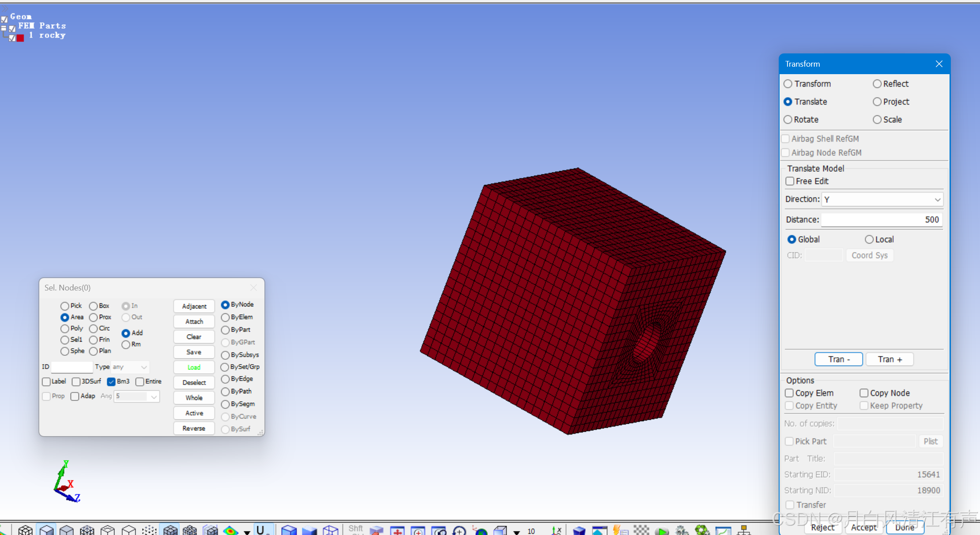Click the mesh lines display icon
The height and width of the screenshot is (535, 980).
tap(170, 530)
